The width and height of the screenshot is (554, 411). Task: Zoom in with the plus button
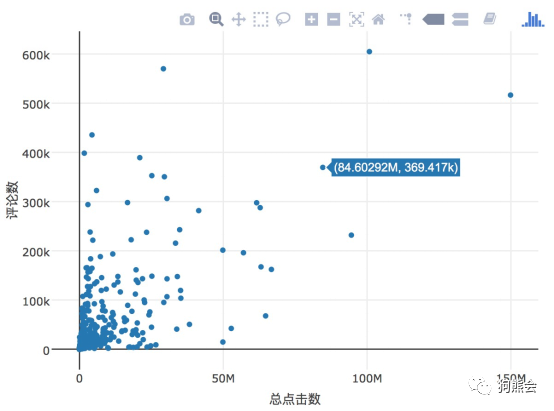[311, 19]
